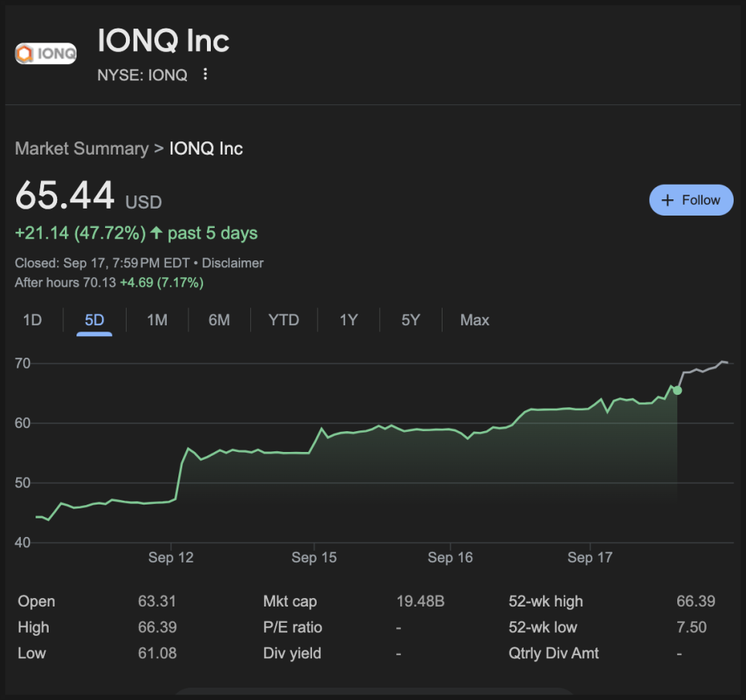This screenshot has height=700, width=746.
Task: Select the YTD range tab
Action: [x=283, y=320]
